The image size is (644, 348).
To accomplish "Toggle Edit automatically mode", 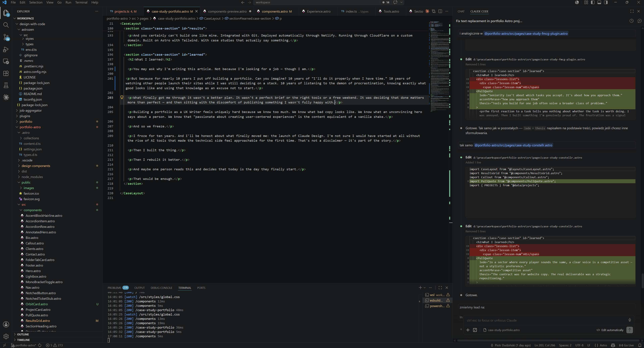I will (x=610, y=330).
